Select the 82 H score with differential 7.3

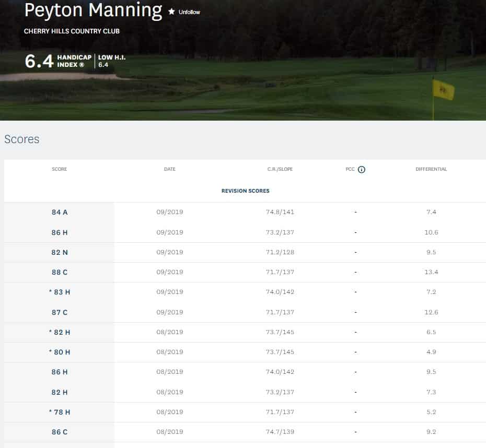60,392
